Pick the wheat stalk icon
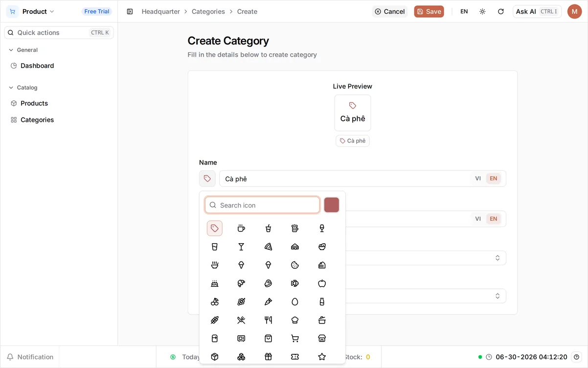Image resolution: width=588 pixels, height=368 pixels. click(215, 320)
